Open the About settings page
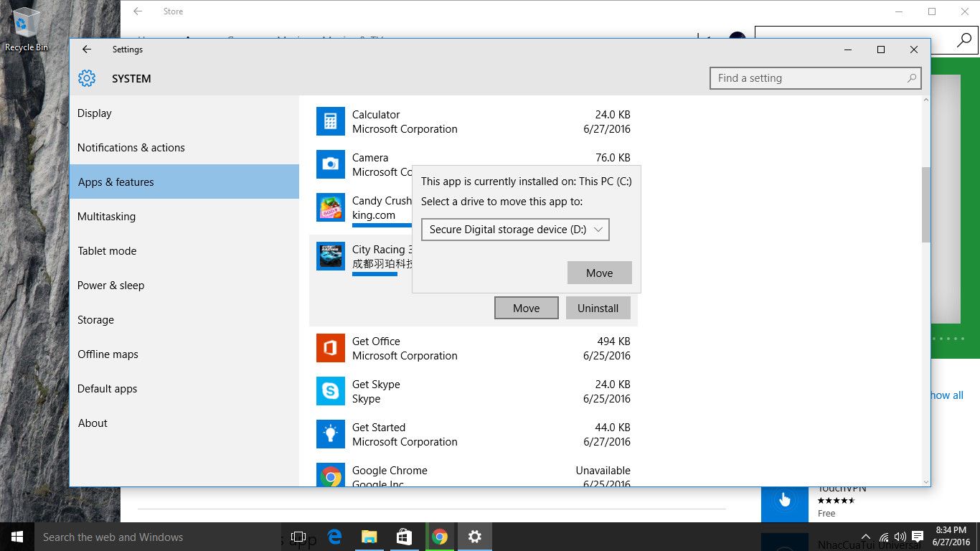Screen dimensions: 980x551 [184, 423]
